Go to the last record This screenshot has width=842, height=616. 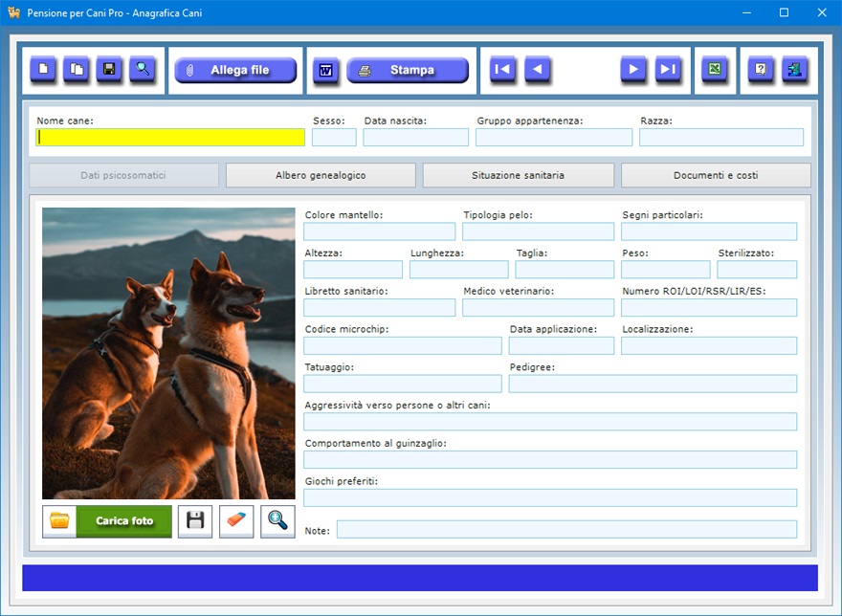tap(668, 69)
